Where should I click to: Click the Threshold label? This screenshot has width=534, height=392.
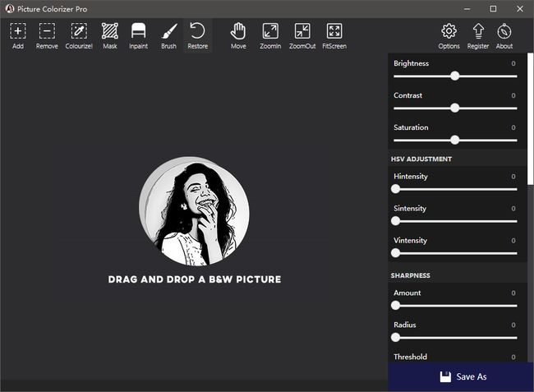tap(410, 357)
